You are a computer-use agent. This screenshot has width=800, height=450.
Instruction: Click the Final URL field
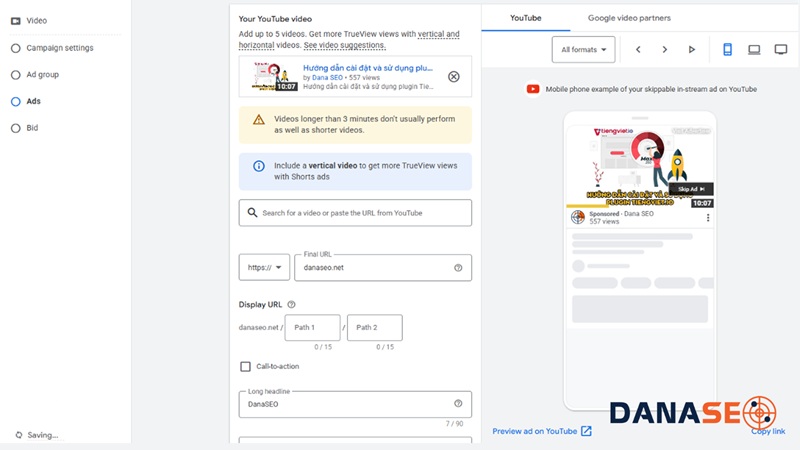(x=383, y=267)
